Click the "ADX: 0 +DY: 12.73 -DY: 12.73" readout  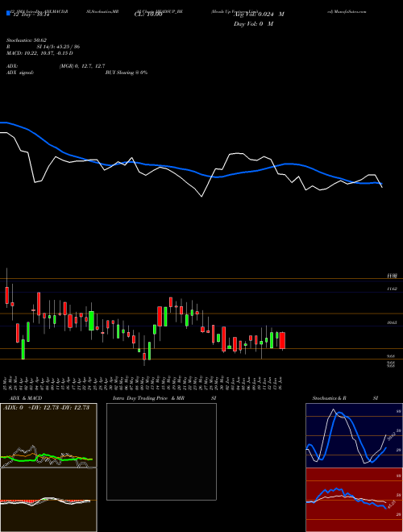coord(46,407)
